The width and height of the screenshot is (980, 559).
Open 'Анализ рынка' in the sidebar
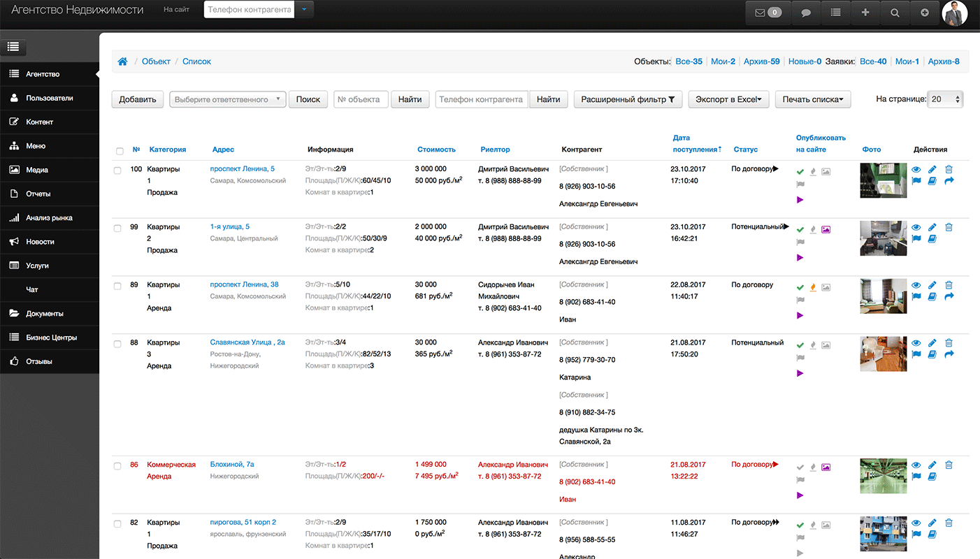point(49,217)
